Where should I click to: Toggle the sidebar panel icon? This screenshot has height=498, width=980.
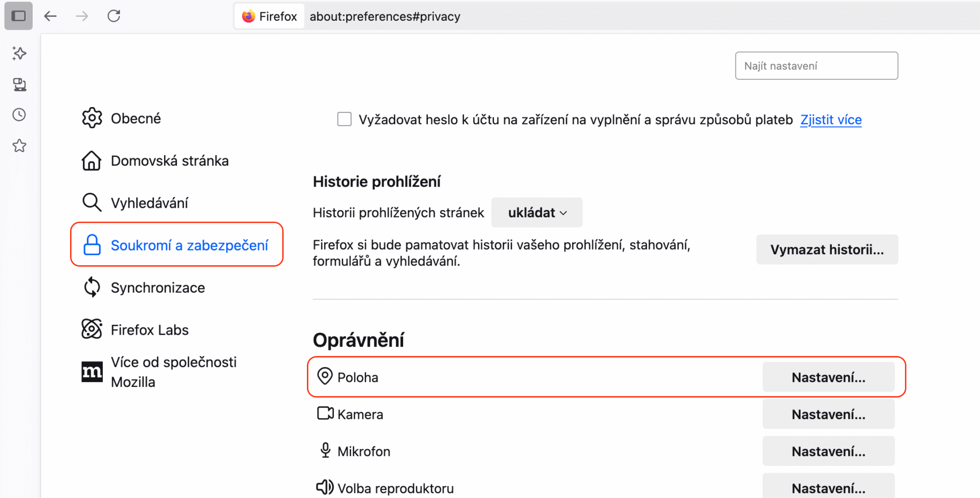click(18, 16)
